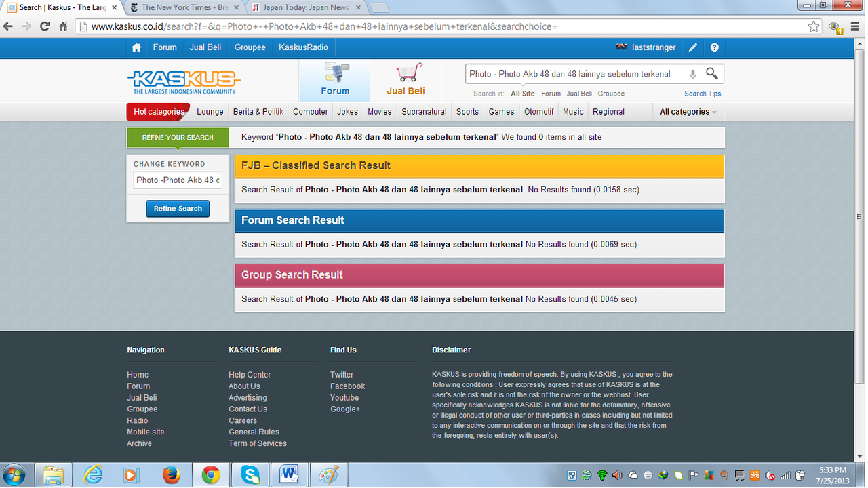Open the Careers footer link
The height and width of the screenshot is (488, 868).
point(243,420)
